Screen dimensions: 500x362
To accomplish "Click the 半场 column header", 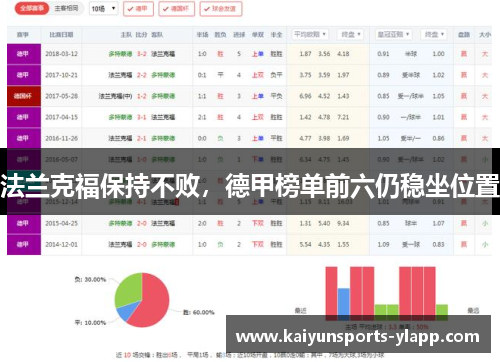I will tap(202, 35).
